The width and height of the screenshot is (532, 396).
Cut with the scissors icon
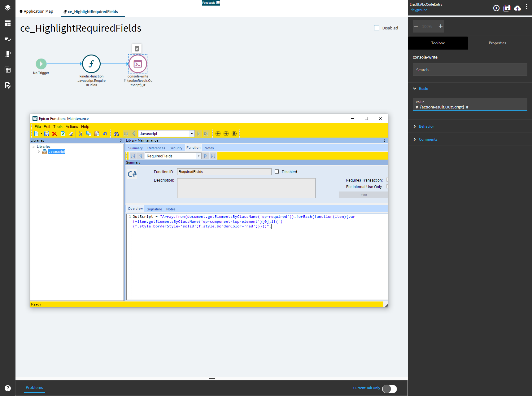(81, 134)
